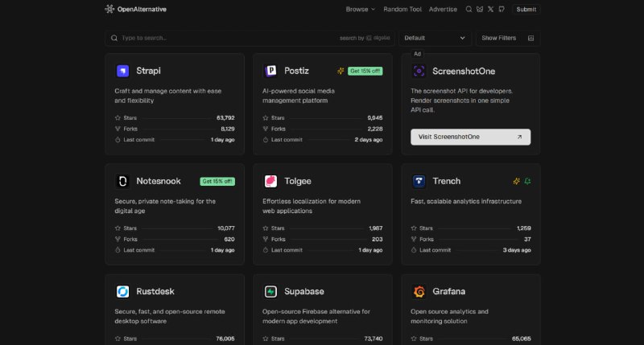Expand the Browse menu
Screen dimensions: 644x345
click(360, 9)
